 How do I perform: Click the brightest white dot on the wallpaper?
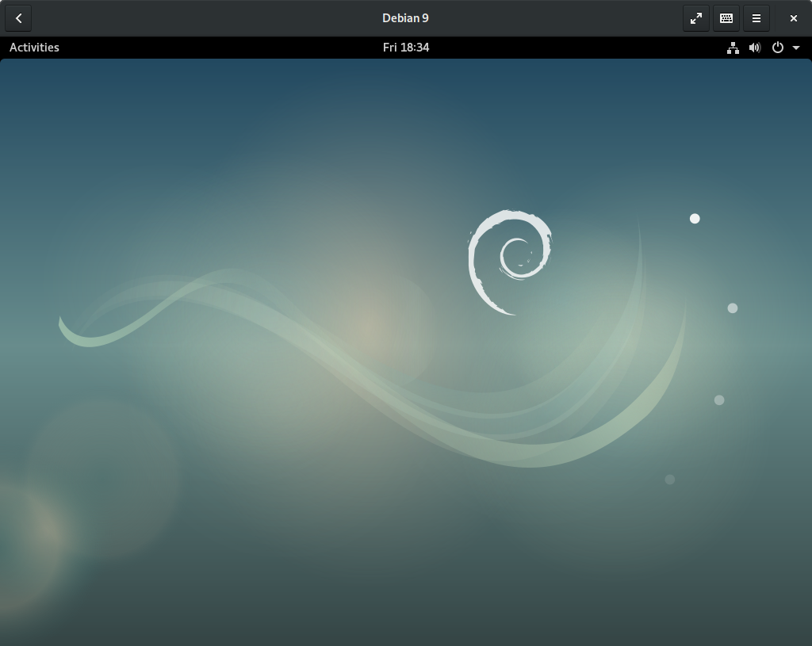(695, 219)
